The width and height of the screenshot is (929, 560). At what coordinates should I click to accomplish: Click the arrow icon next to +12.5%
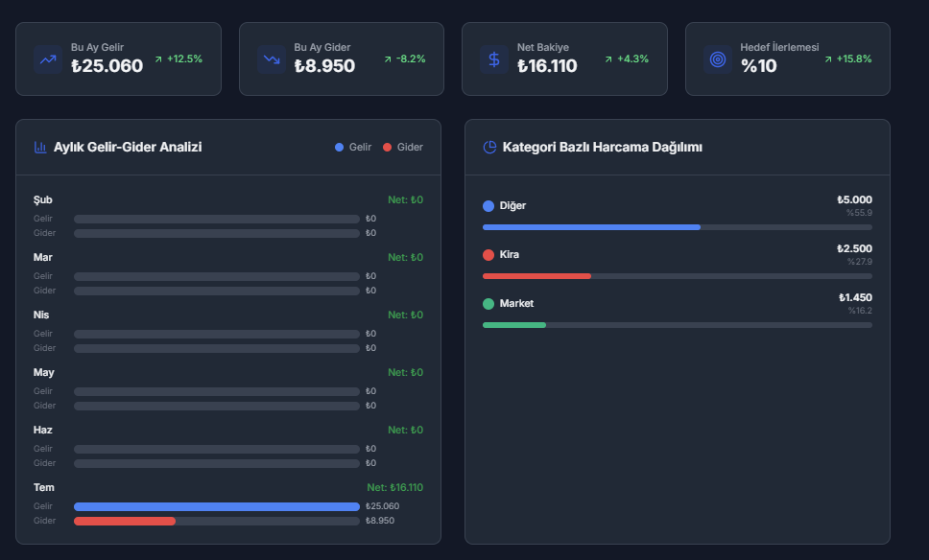[158, 59]
